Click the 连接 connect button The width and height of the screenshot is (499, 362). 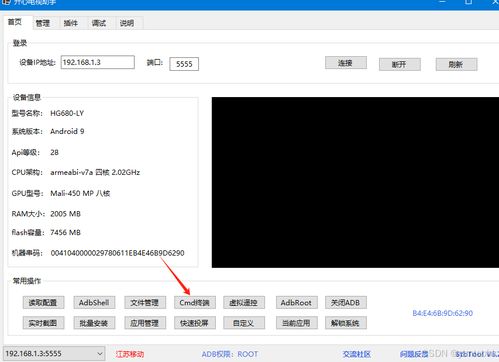(346, 63)
